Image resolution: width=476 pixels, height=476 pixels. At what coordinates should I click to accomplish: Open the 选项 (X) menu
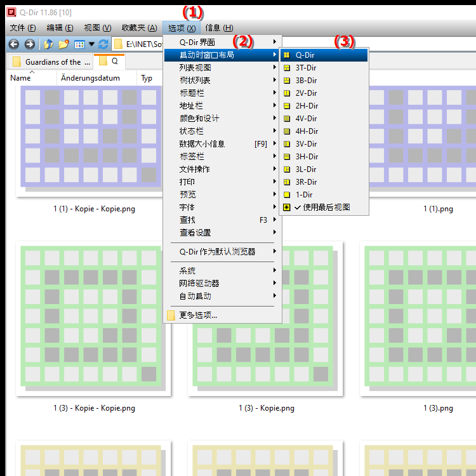click(182, 28)
